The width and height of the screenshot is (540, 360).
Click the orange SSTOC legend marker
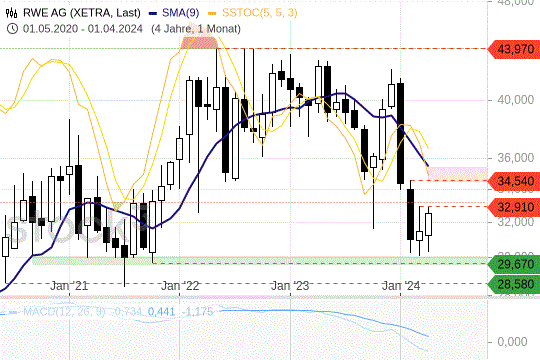[x=212, y=13]
